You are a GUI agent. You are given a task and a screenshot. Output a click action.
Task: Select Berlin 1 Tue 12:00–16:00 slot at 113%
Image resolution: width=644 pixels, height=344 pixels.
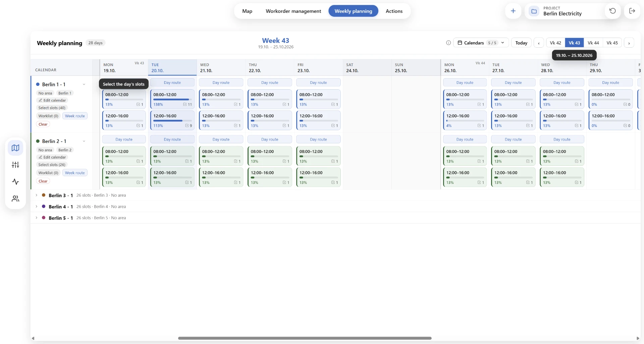(172, 120)
